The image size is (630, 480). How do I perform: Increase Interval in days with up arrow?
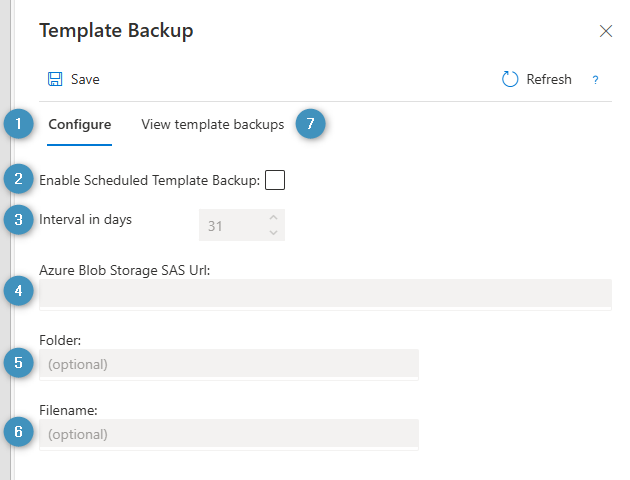[x=273, y=217]
